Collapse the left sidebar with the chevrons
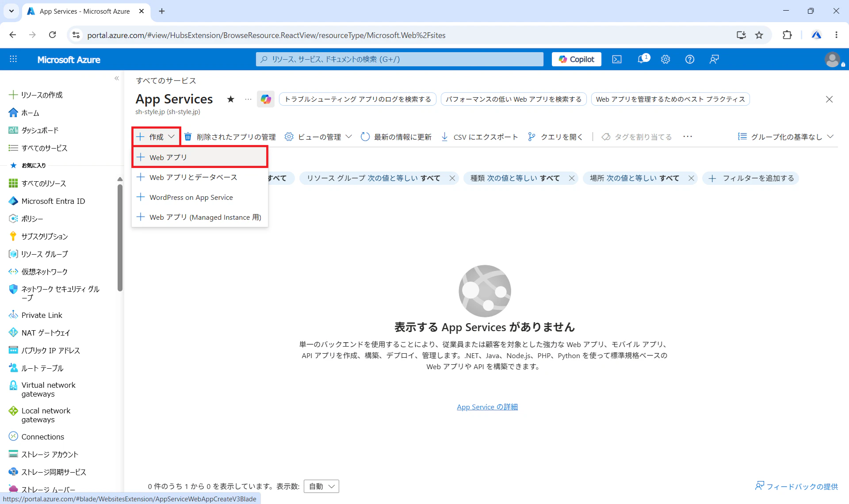 coord(117,78)
